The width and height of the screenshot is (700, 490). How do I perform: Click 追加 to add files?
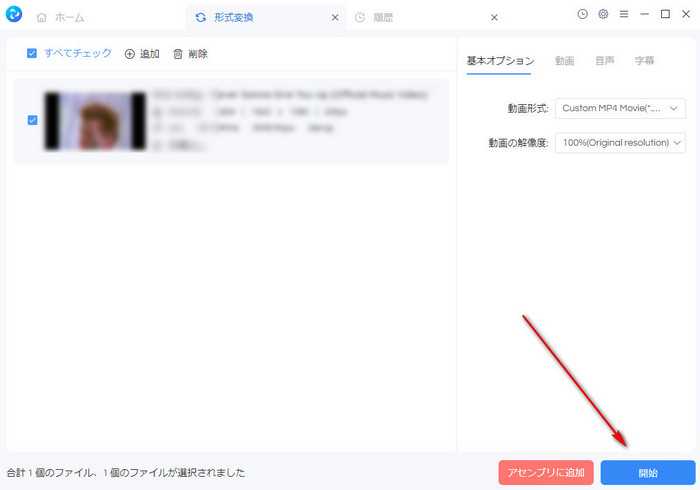142,54
